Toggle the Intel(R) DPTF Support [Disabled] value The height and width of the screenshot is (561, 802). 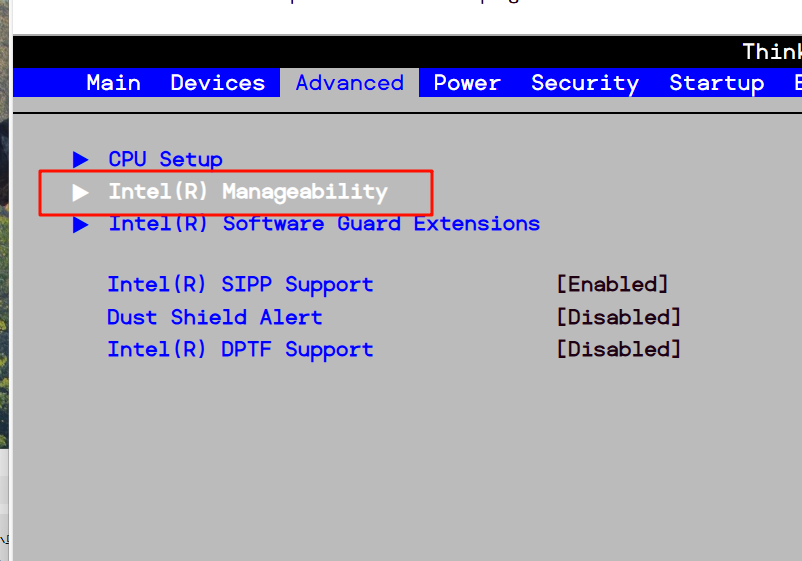(x=618, y=349)
